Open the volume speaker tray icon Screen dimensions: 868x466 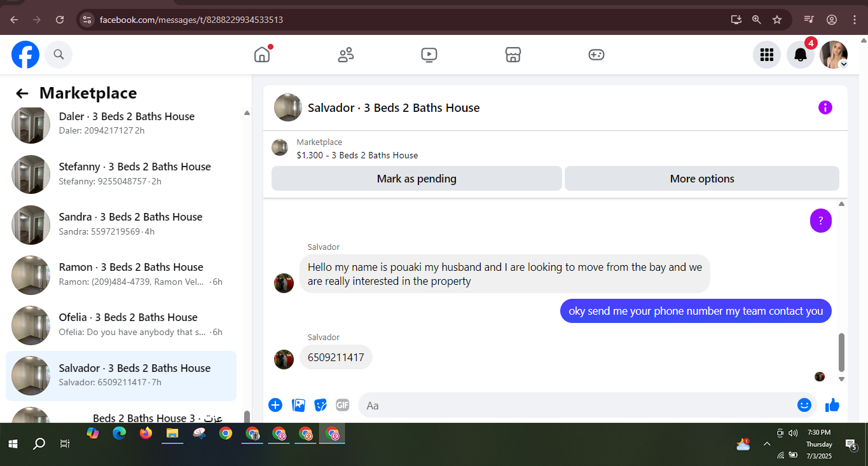coord(793,433)
